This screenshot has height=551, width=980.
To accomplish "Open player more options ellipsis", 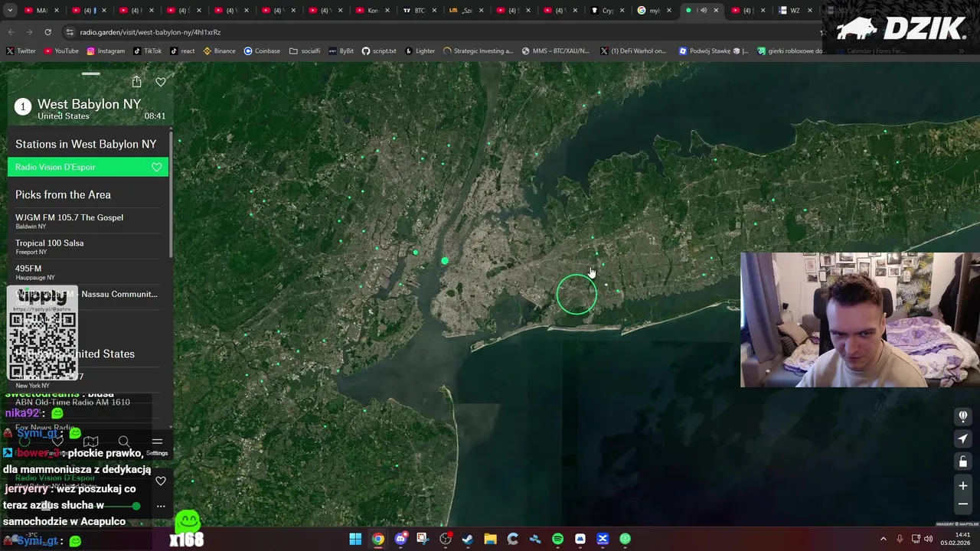I will [161, 506].
